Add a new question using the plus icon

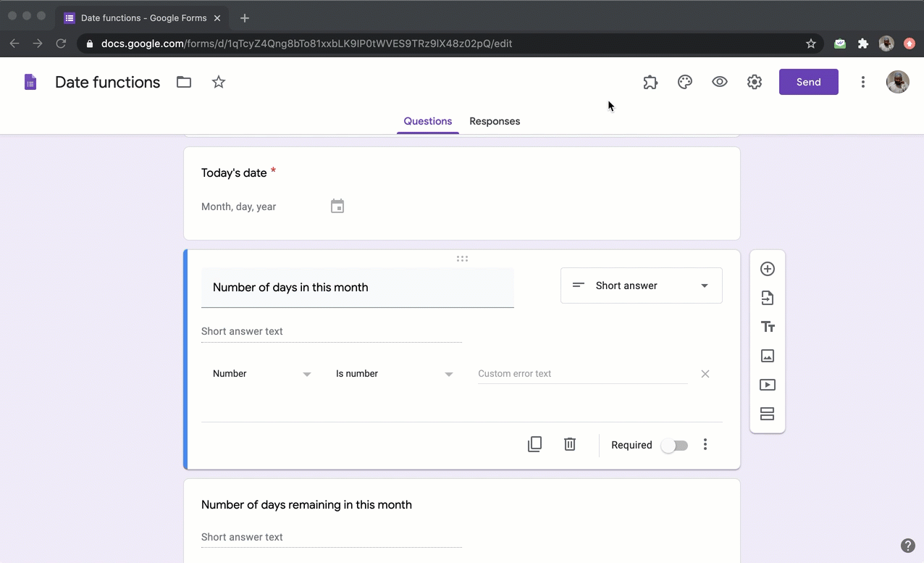pyautogui.click(x=767, y=268)
